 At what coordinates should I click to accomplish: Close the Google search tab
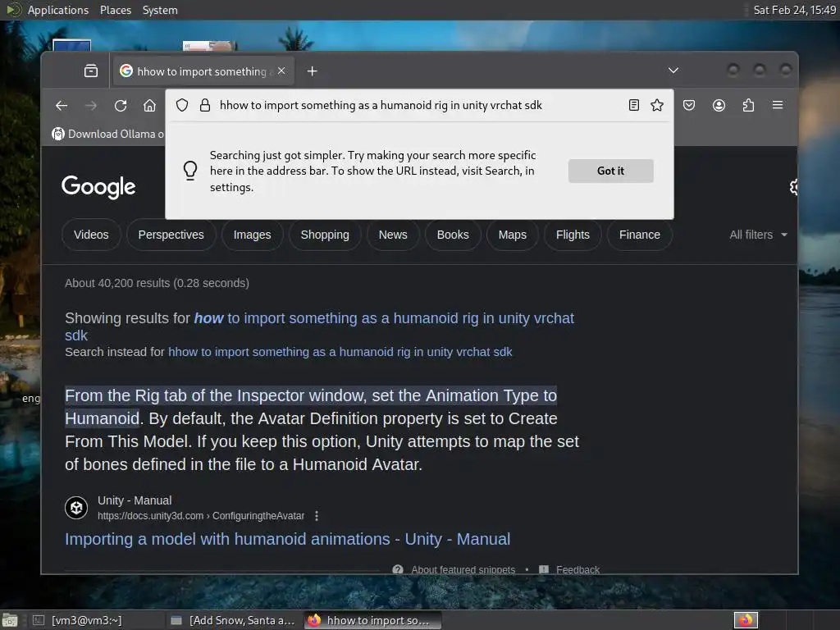coord(281,71)
